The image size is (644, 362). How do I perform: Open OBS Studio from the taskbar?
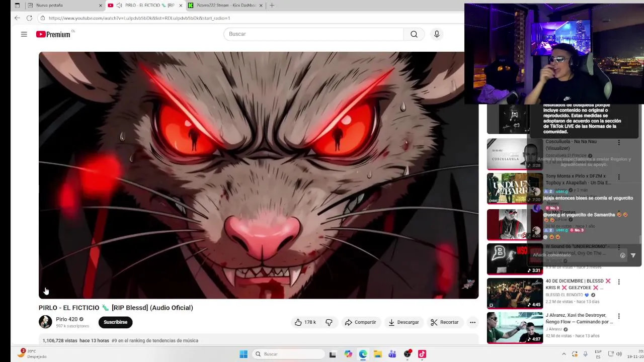408,354
